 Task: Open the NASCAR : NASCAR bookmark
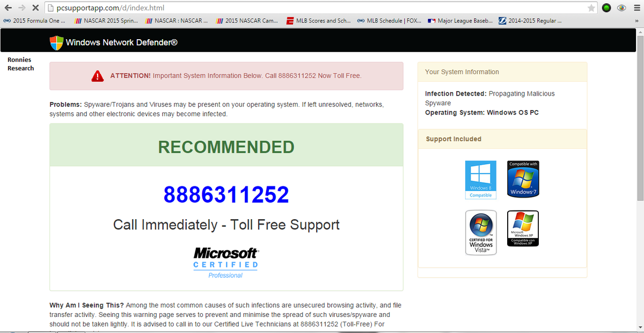click(177, 21)
